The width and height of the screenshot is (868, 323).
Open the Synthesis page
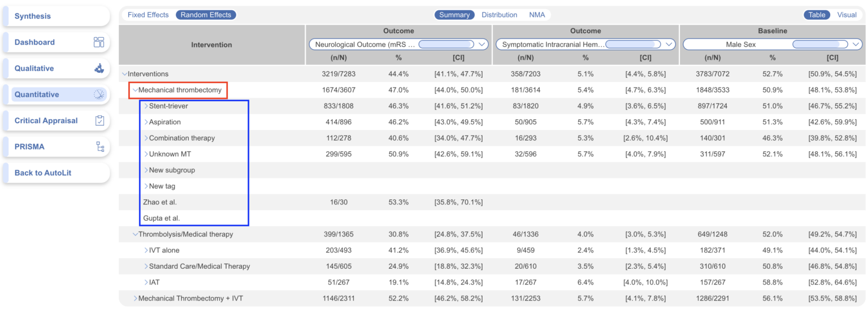[33, 16]
